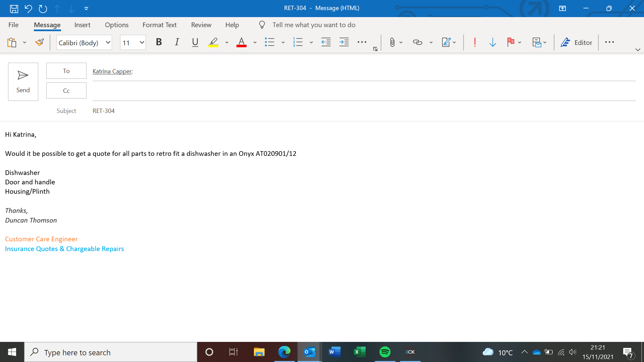This screenshot has height=362, width=644.
Task: Click the Insert Link chain icon
Action: point(417,42)
